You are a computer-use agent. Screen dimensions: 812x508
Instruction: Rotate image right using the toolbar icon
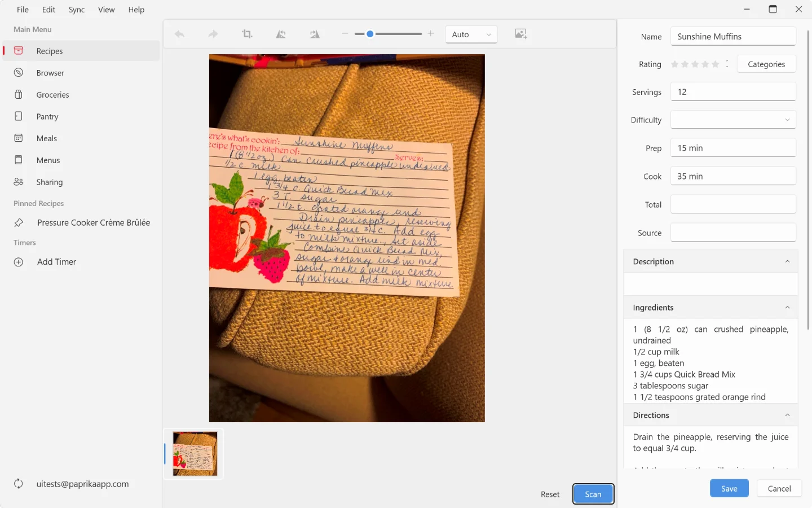tap(315, 34)
